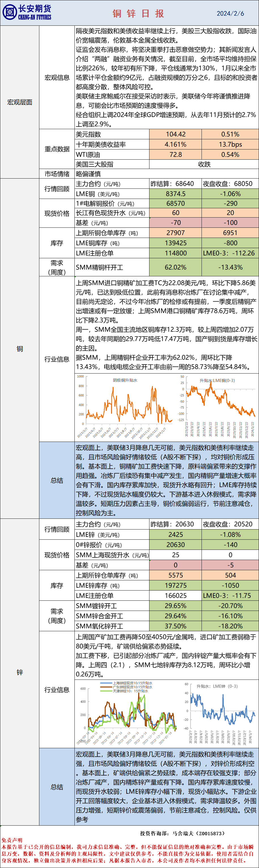The height and width of the screenshot is (868, 259).
Task: Click the copper spot price 68570
Action: point(175,203)
